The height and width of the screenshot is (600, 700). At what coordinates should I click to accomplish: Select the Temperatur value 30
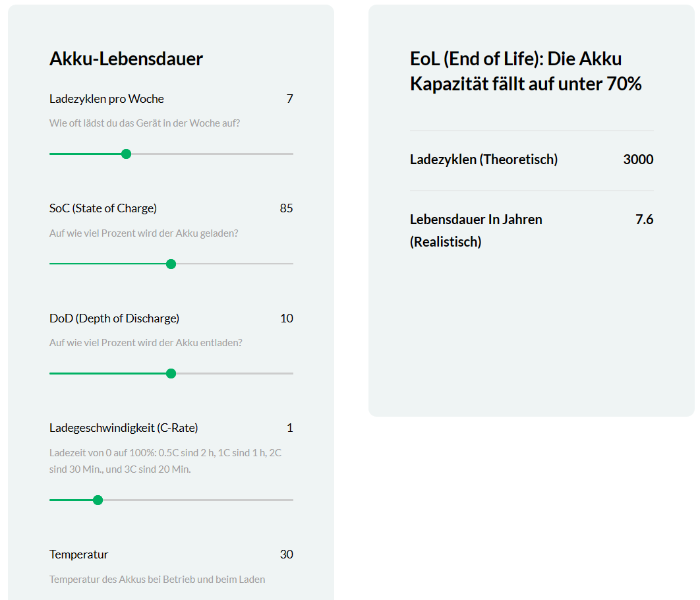point(286,555)
